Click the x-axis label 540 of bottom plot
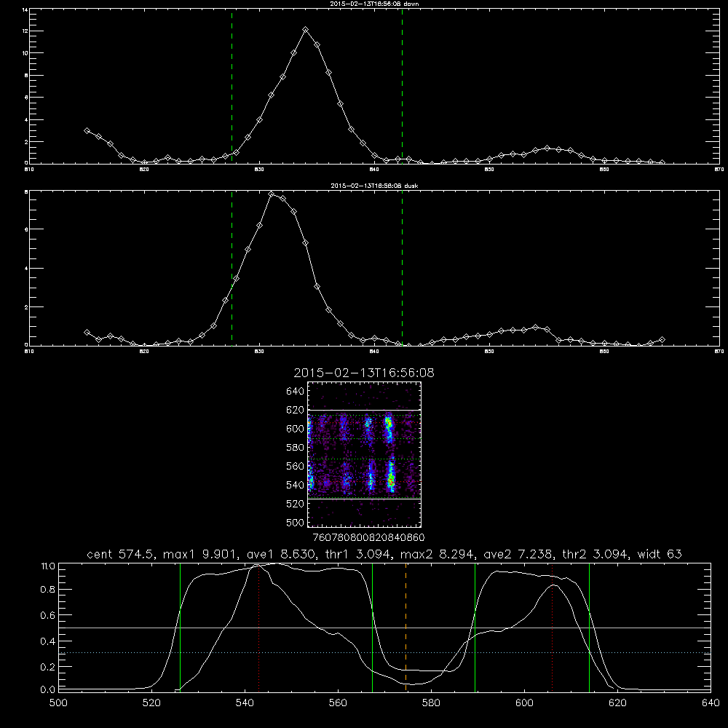The height and width of the screenshot is (728, 728). click(x=245, y=703)
